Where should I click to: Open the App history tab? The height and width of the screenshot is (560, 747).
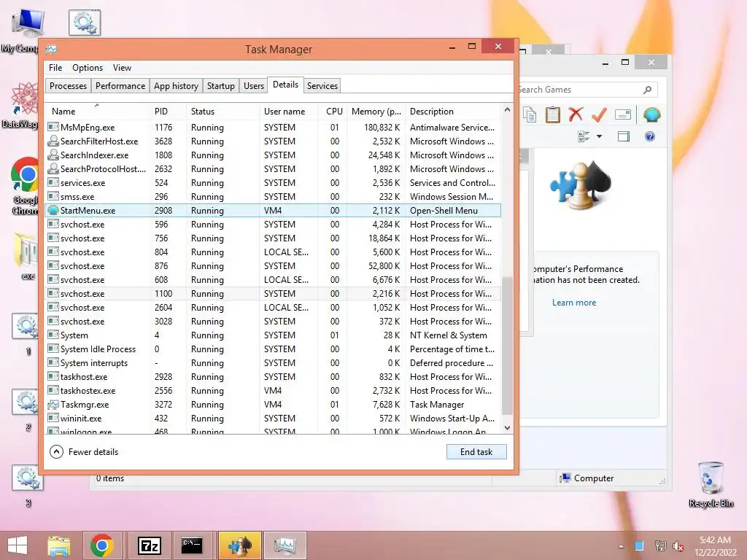pyautogui.click(x=176, y=86)
